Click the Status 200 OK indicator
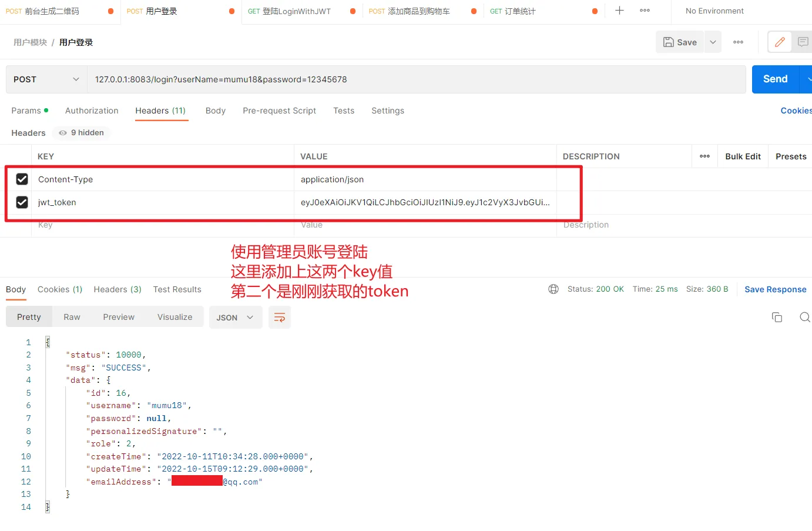 596,289
